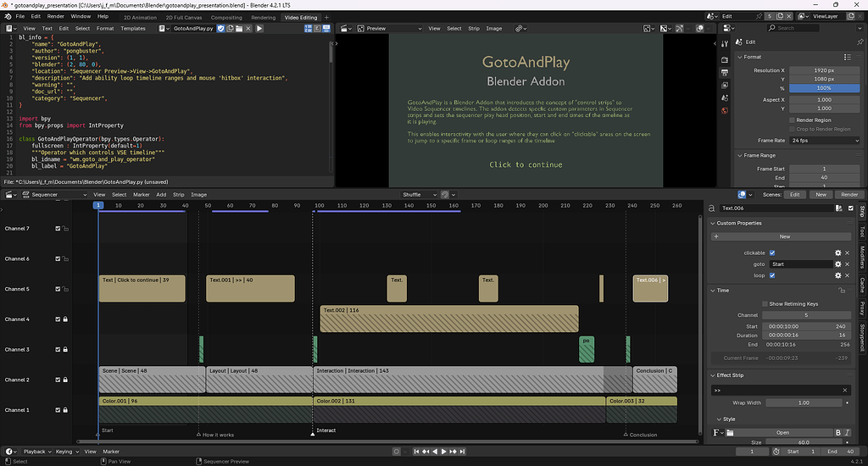Toggle the clickable checkbox

[772, 253]
